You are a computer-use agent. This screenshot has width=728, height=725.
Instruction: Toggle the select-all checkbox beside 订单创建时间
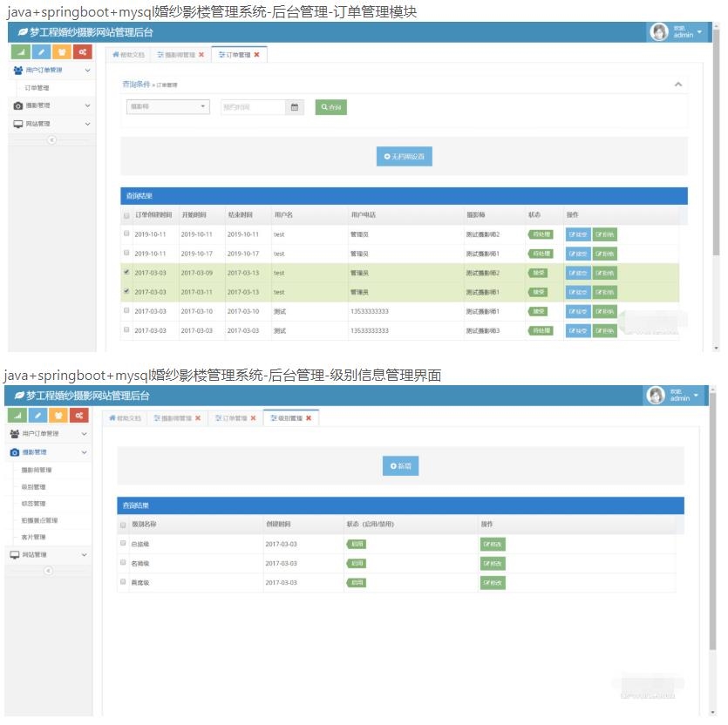pyautogui.click(x=126, y=214)
